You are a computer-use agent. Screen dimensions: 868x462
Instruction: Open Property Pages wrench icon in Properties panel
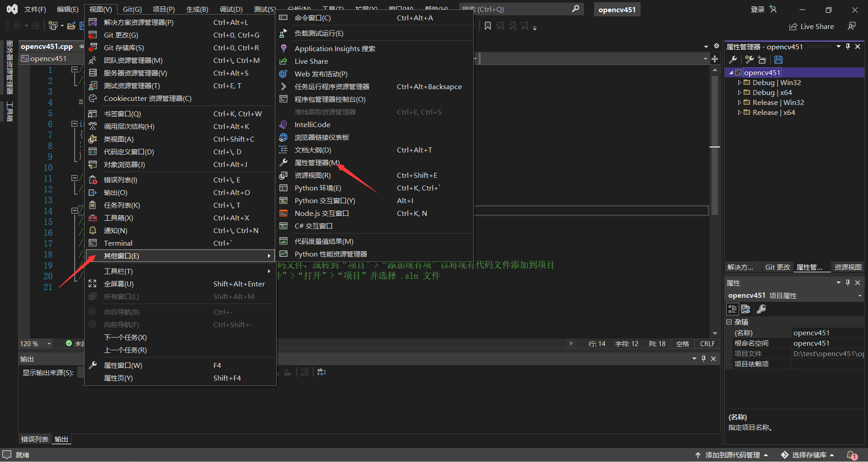[761, 309]
